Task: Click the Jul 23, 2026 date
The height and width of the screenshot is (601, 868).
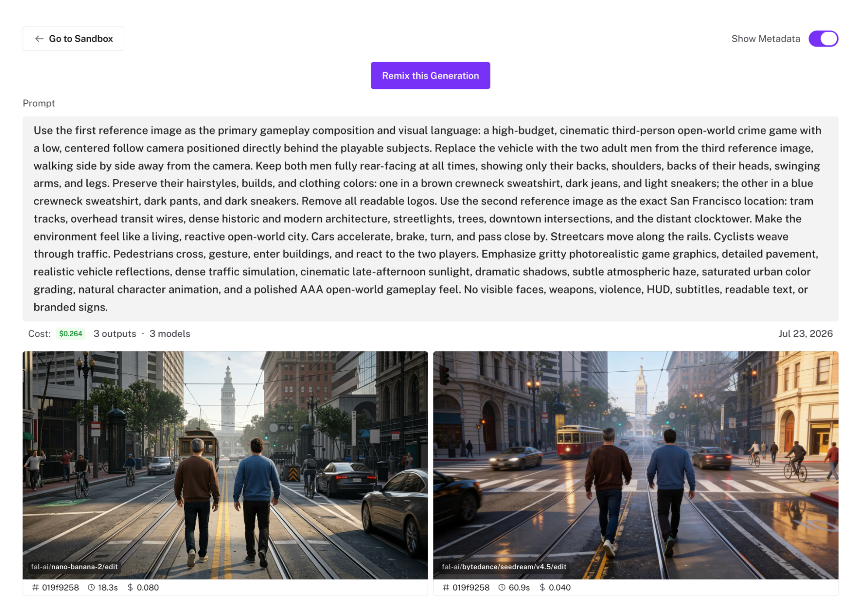Action: point(805,334)
